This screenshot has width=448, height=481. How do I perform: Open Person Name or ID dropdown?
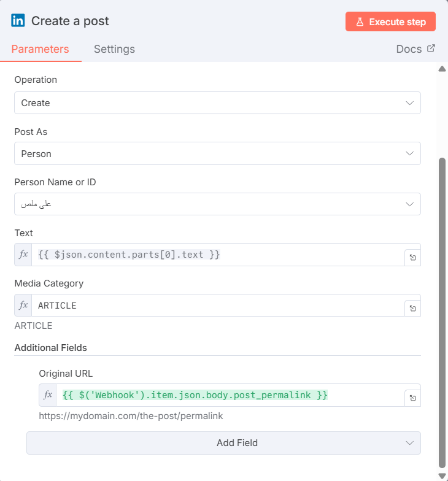pos(217,204)
